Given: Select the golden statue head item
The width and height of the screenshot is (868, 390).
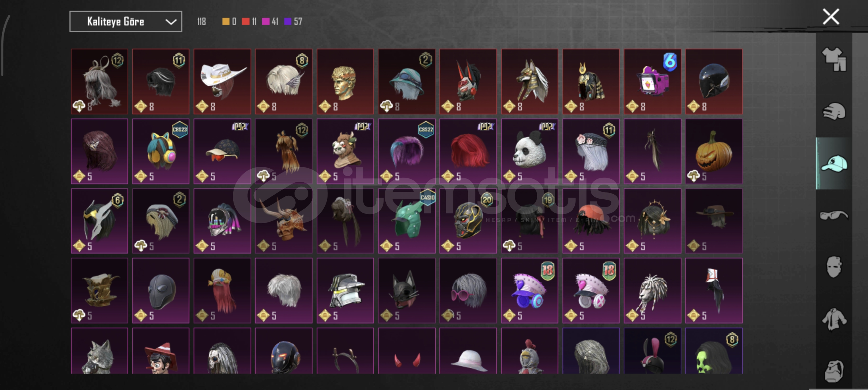Looking at the screenshot, I should 345,82.
